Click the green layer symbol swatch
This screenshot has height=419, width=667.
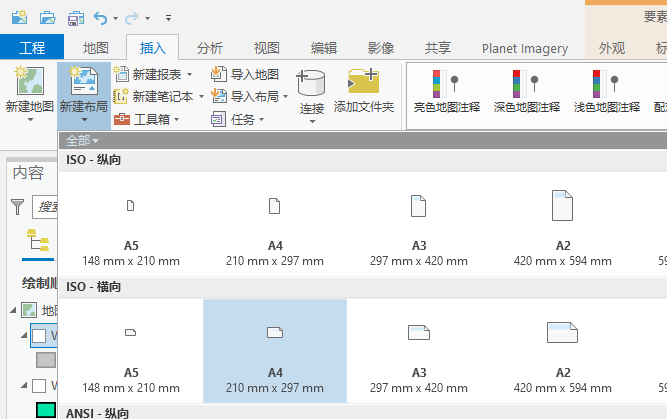coord(46,410)
